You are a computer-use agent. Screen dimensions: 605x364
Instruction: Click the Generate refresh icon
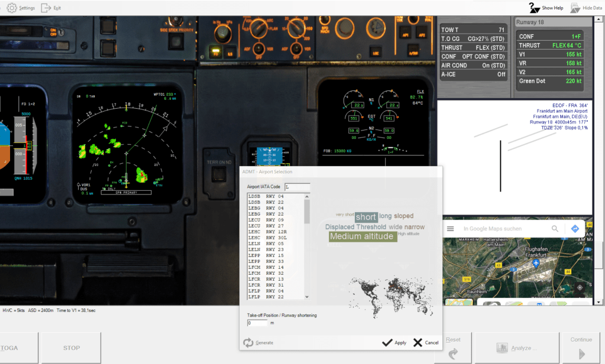(248, 343)
